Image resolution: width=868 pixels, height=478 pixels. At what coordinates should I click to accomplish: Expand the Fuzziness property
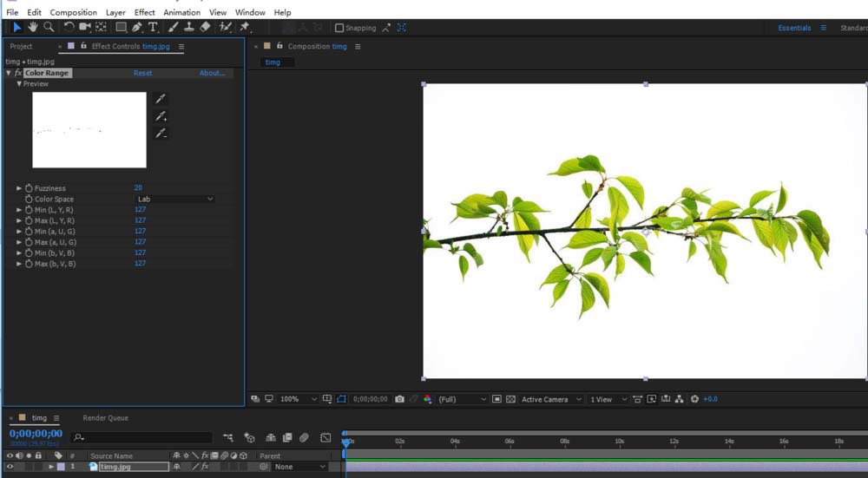19,188
